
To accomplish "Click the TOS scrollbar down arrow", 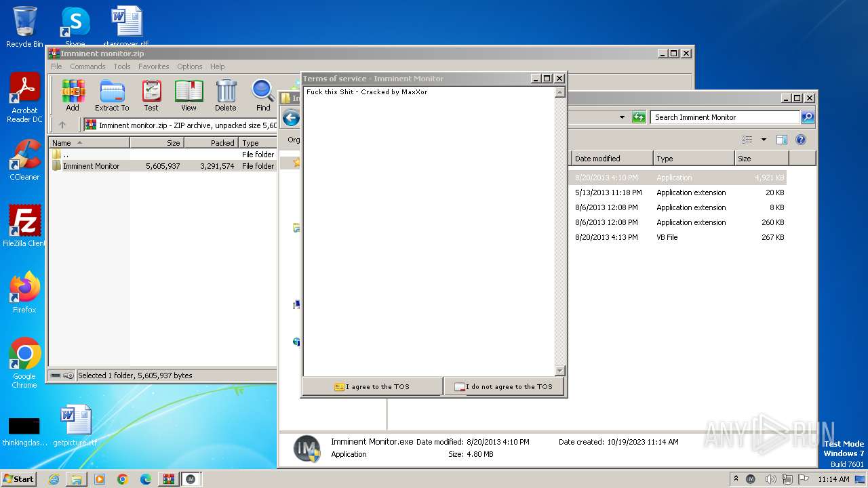I will point(559,371).
